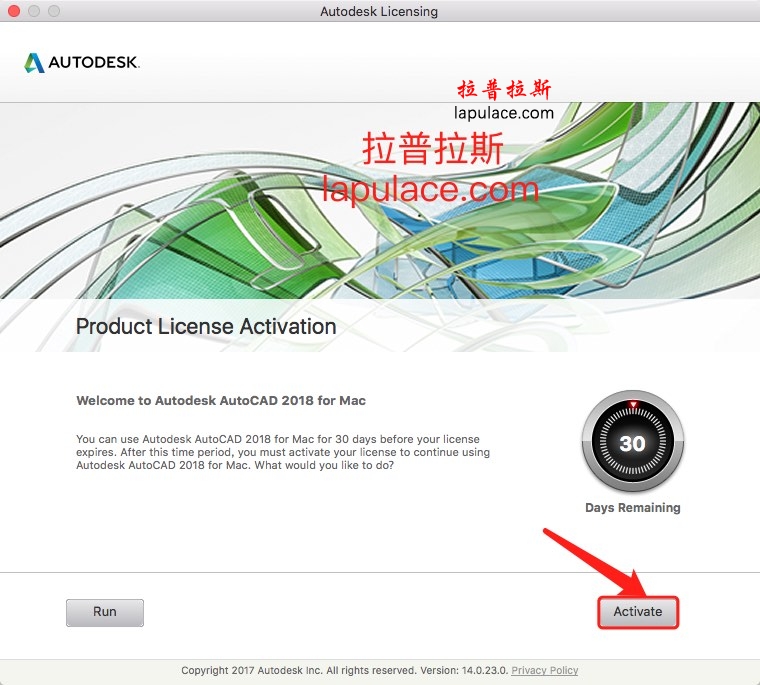Close the Autodesk Licensing window
The image size is (760, 685).
14,11
